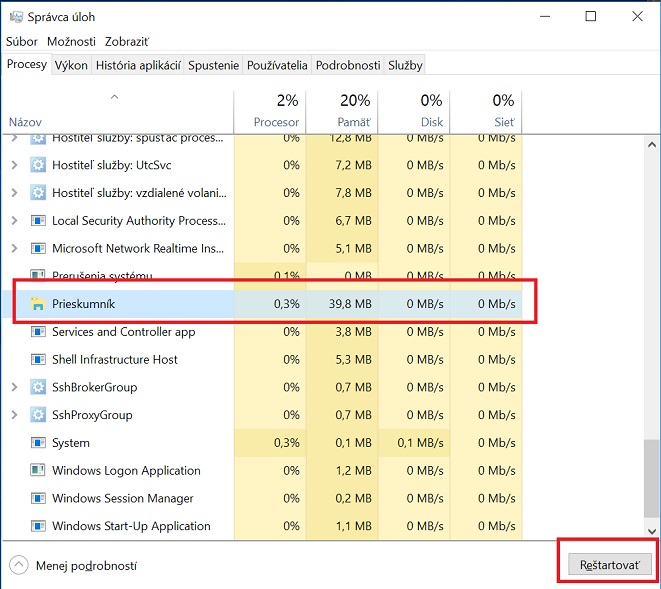This screenshot has height=589, width=661.
Task: Click the SshBrokerGroup gear icon
Action: (38, 387)
